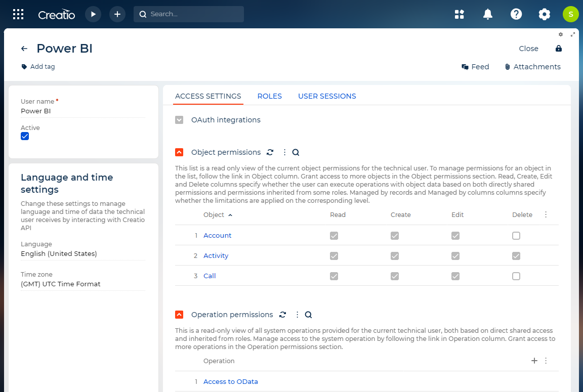Image resolution: width=583 pixels, height=392 pixels.
Task: Click the run process play button
Action: [93, 14]
